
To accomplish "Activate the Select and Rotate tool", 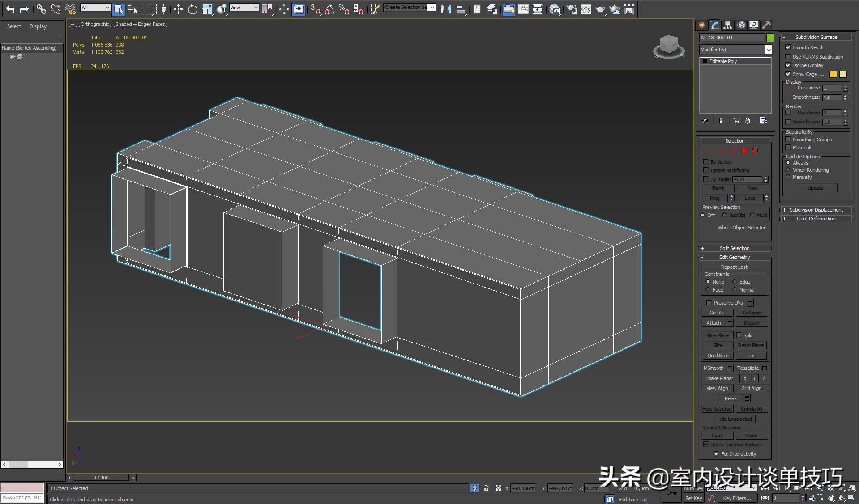I will point(192,9).
